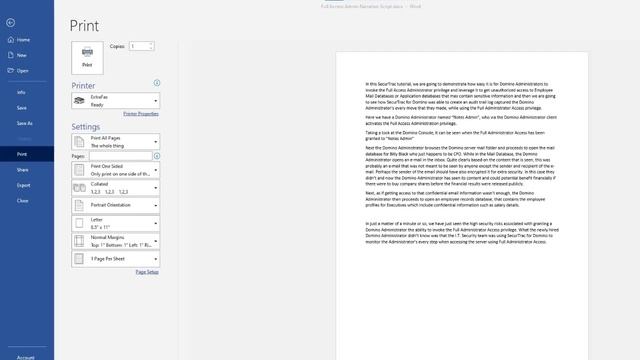Click the large Print button
Screen dimensions: 640x360
click(x=87, y=58)
